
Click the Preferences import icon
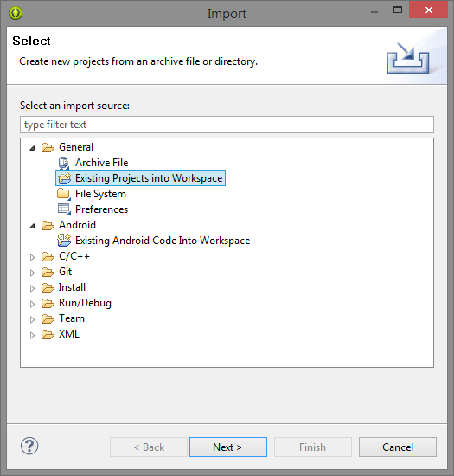click(64, 209)
